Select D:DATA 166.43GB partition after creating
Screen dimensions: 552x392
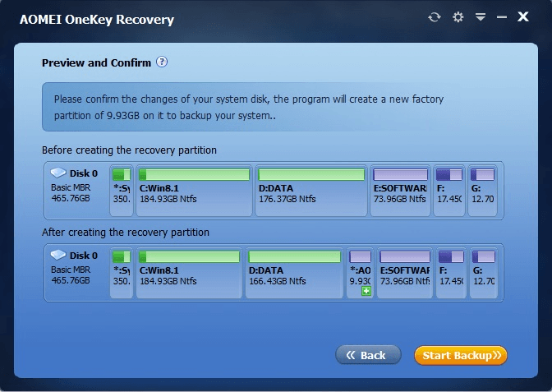(x=294, y=273)
